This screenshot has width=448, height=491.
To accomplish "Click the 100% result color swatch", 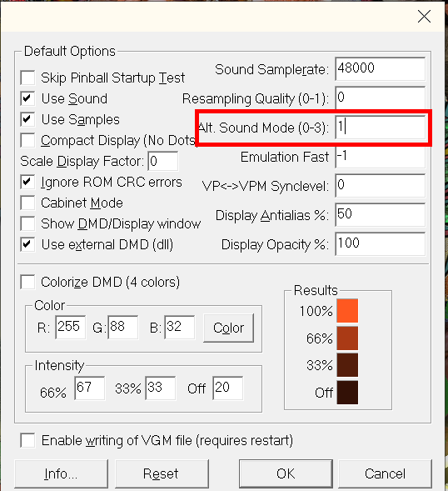I will coord(347,311).
